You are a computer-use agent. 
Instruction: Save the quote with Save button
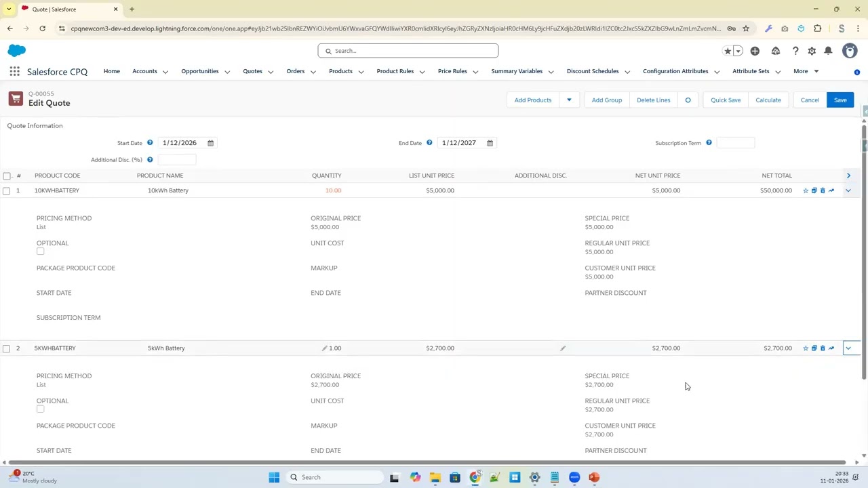[840, 100]
